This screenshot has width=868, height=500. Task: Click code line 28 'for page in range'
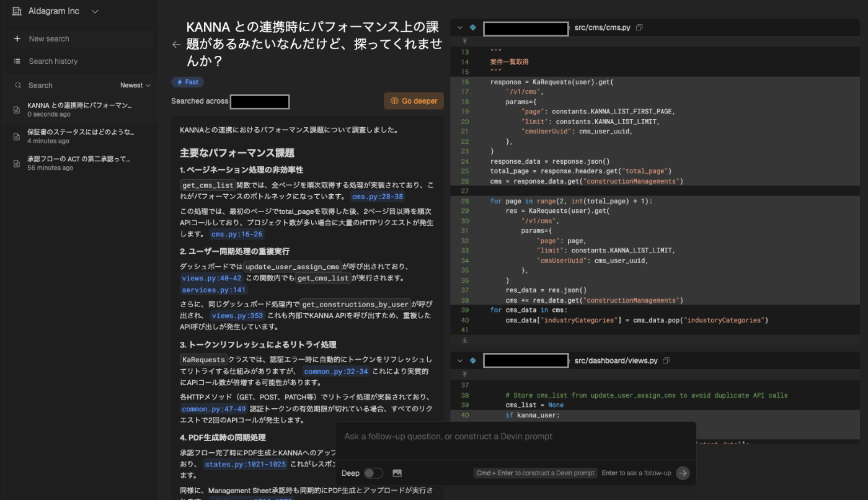pos(571,201)
